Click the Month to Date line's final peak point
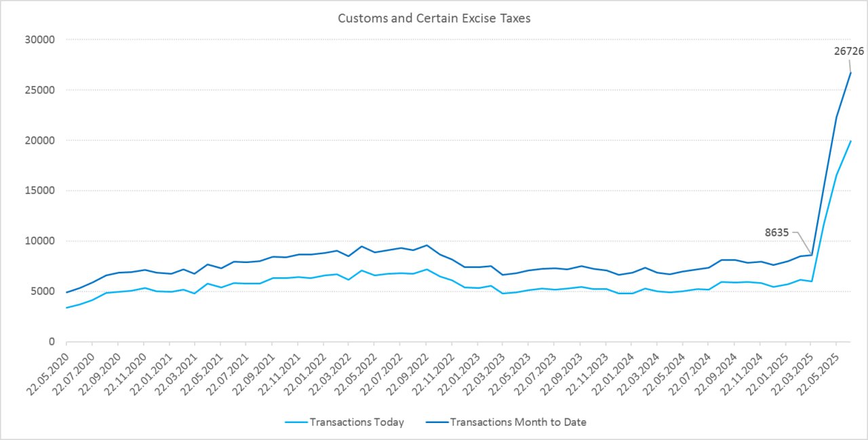 point(850,73)
